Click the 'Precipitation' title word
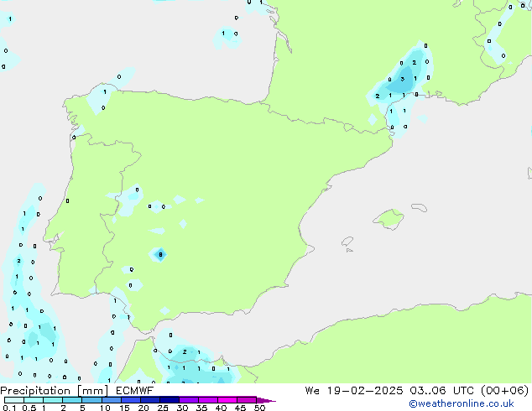This screenshot has height=411, width=532. [x=35, y=391]
